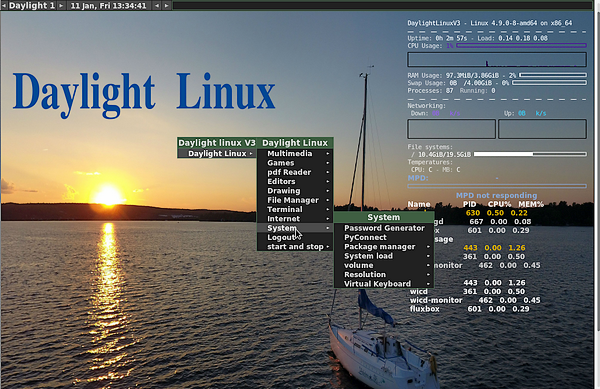Click the next workspace arrow after Daylight 1

pyautogui.click(x=61, y=6)
